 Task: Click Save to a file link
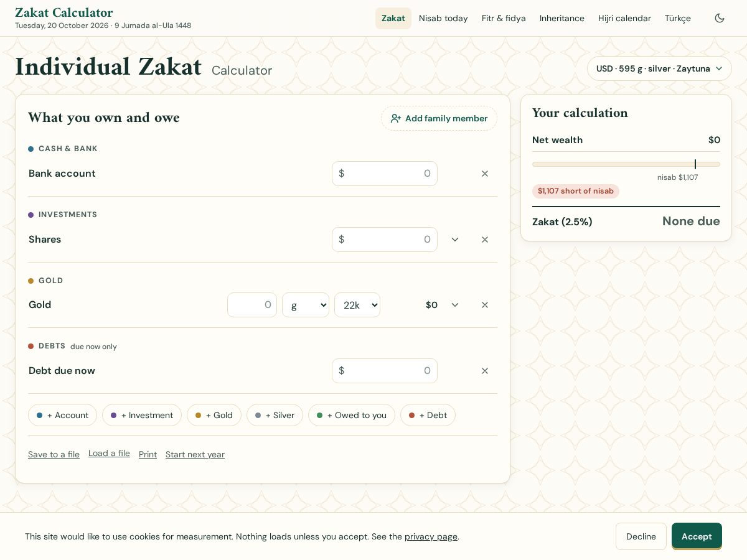54,454
